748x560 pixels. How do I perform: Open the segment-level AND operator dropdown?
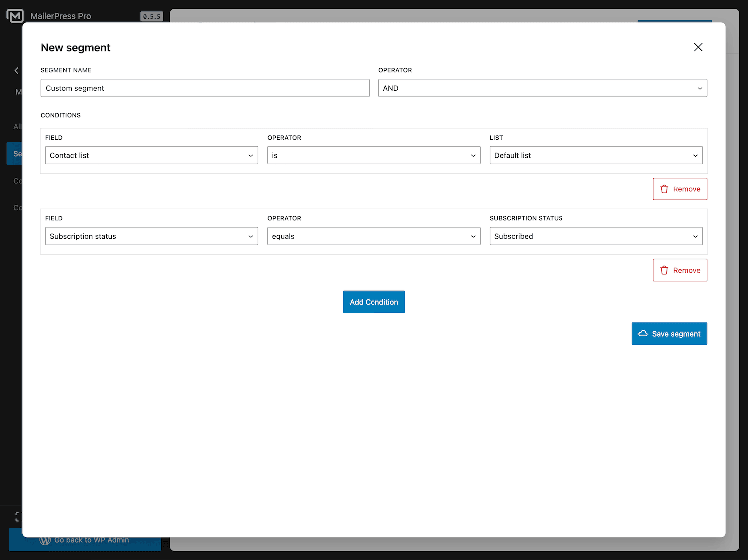point(542,88)
